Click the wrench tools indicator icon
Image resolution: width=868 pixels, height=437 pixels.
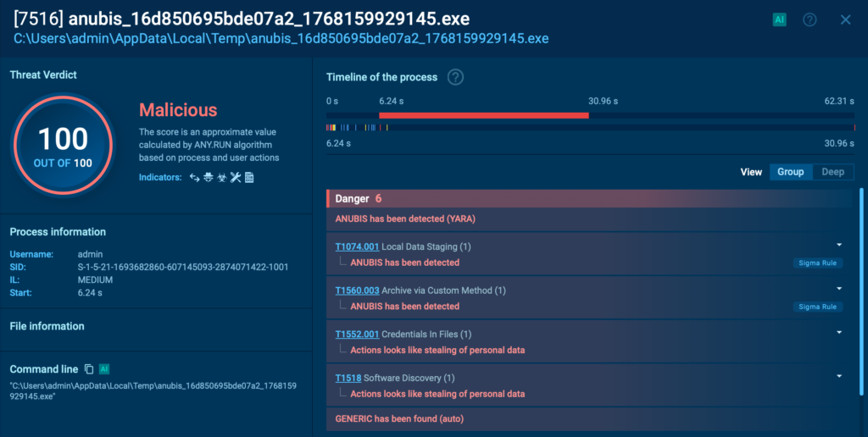(236, 178)
